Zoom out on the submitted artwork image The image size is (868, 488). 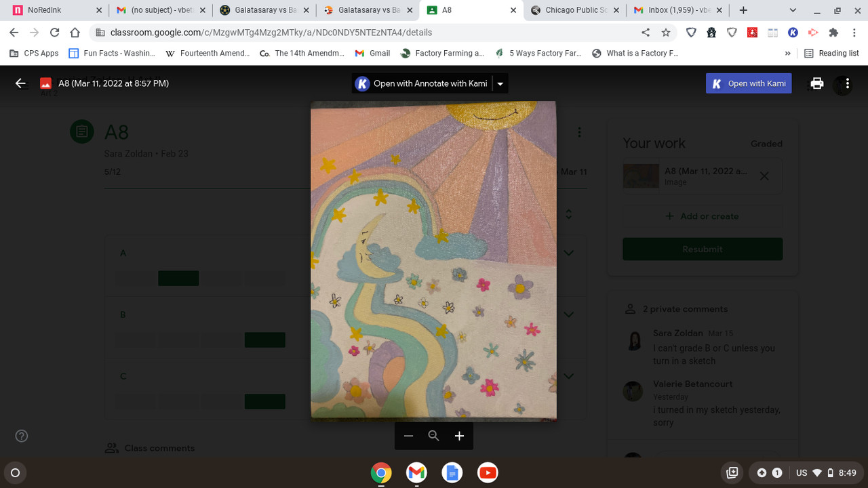click(408, 436)
